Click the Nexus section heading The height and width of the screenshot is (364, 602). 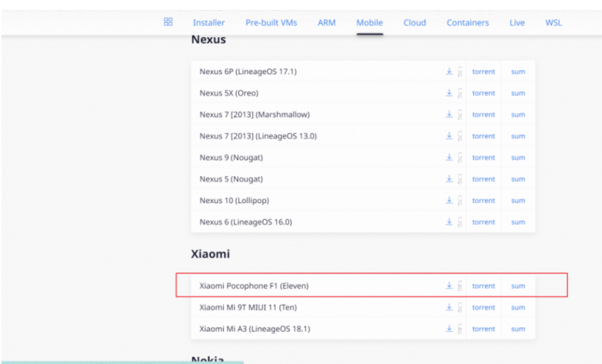(208, 39)
